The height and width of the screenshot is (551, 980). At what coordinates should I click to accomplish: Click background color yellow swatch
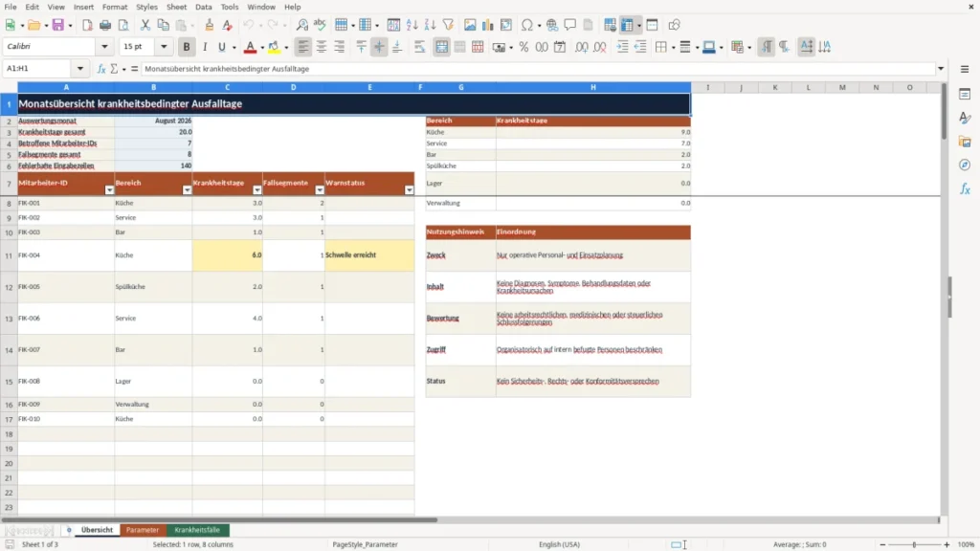coord(274,48)
